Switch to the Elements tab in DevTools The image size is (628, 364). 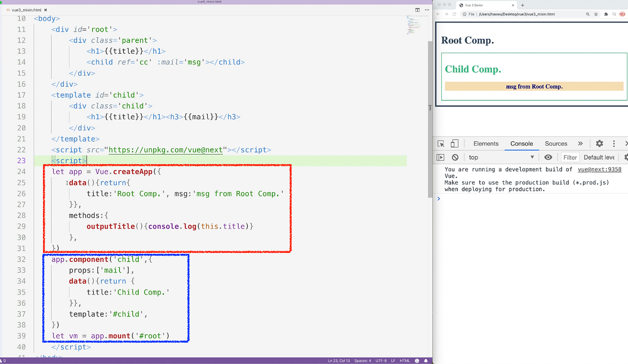point(486,143)
